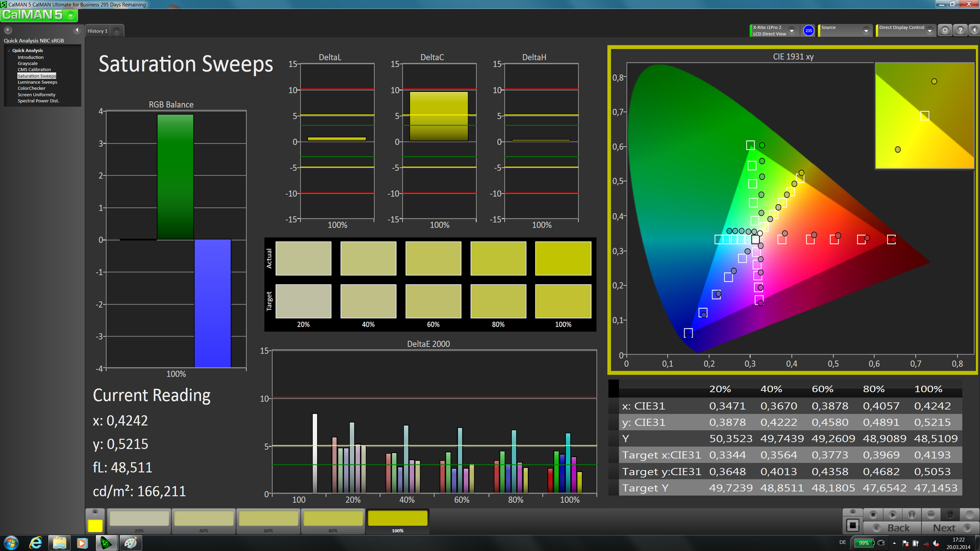Click the bracketed single-read icon
The height and width of the screenshot is (551, 980).
tap(912, 515)
